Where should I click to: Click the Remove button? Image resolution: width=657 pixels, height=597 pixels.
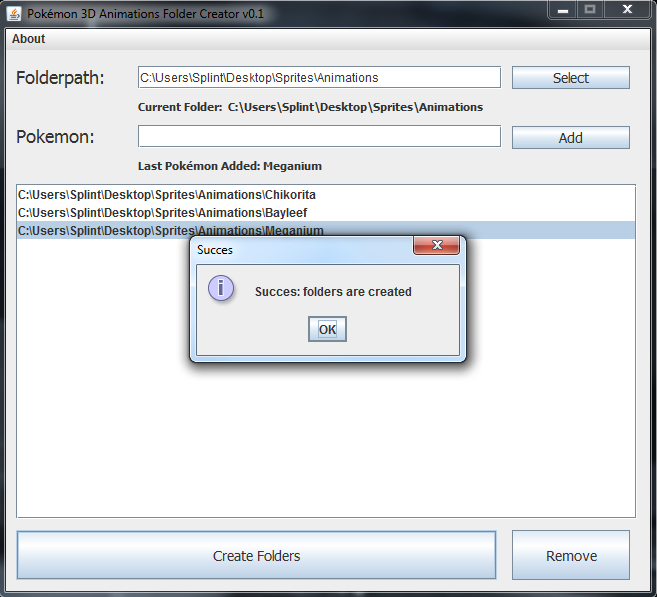(x=571, y=556)
